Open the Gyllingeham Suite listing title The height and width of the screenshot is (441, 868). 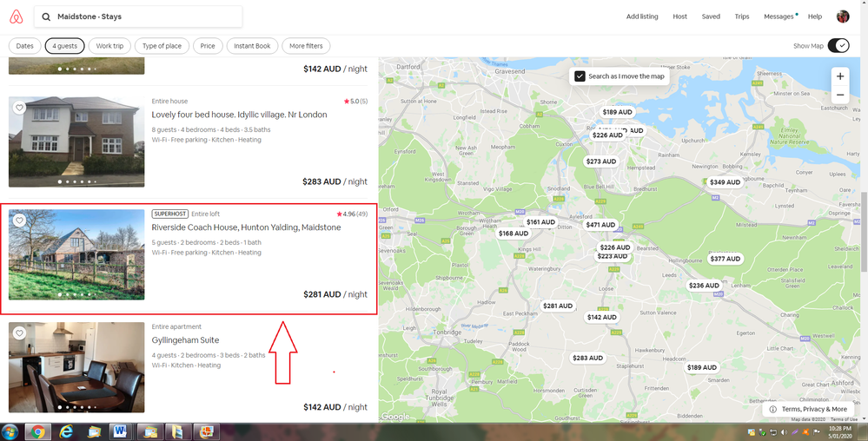click(x=185, y=340)
